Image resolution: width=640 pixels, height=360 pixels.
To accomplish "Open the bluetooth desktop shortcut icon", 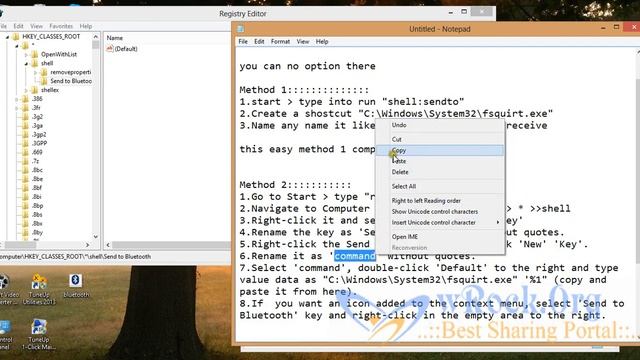I will [x=76, y=280].
